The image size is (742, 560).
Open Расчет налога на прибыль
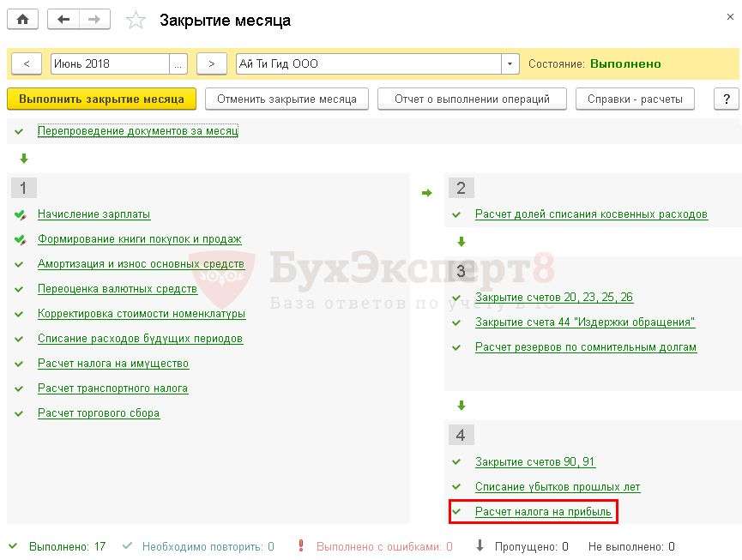543,511
